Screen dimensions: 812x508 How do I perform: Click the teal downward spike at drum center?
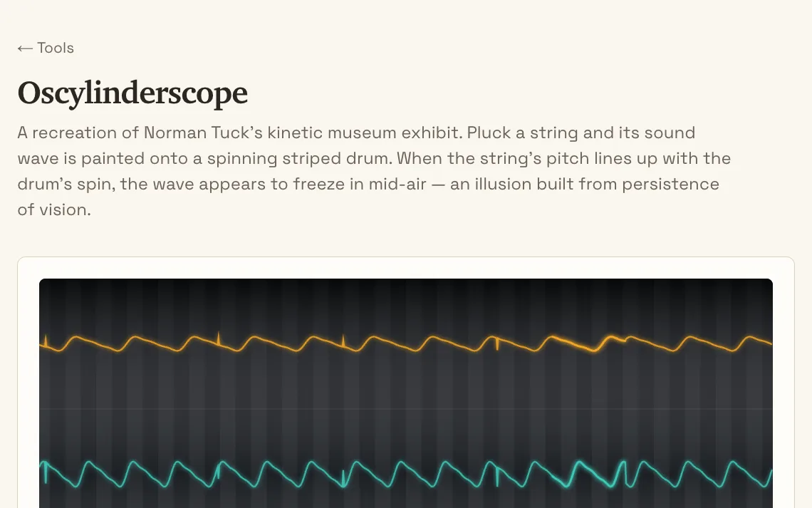point(343,477)
